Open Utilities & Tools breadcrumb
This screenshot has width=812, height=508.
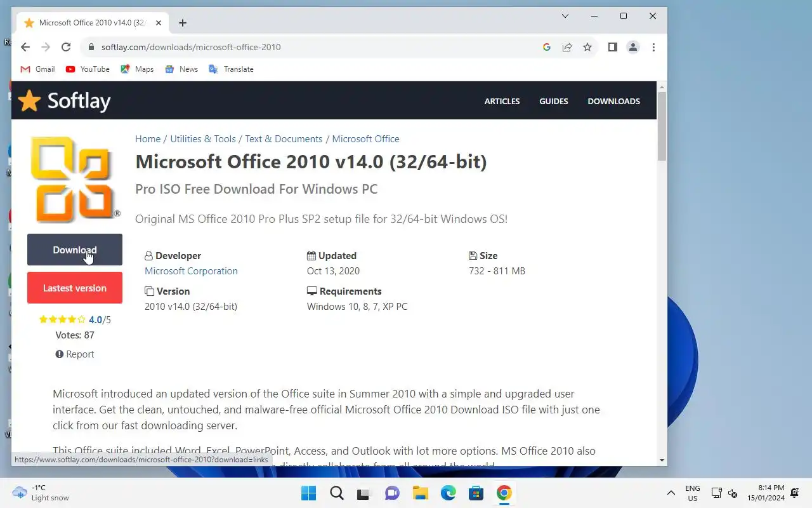[203, 139]
